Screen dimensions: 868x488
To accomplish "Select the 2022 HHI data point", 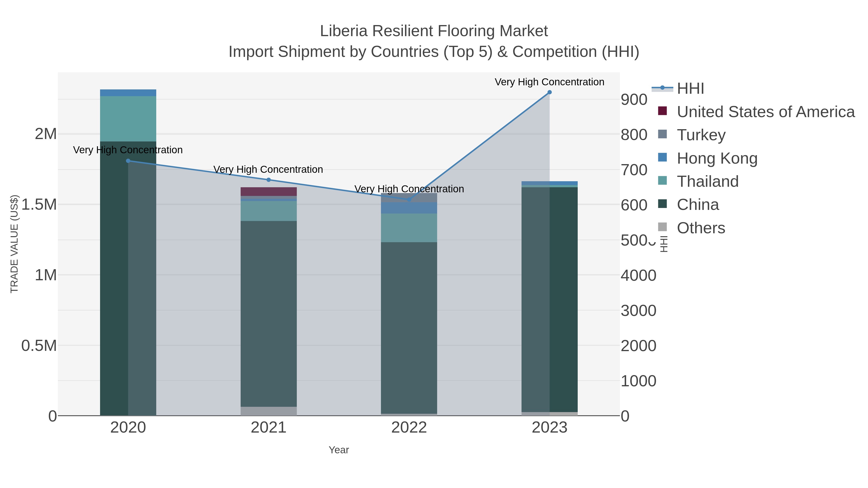I will (409, 199).
